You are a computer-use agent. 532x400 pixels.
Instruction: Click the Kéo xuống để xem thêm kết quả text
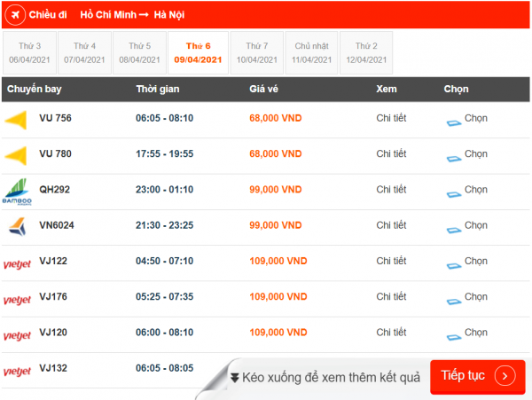[x=331, y=378]
